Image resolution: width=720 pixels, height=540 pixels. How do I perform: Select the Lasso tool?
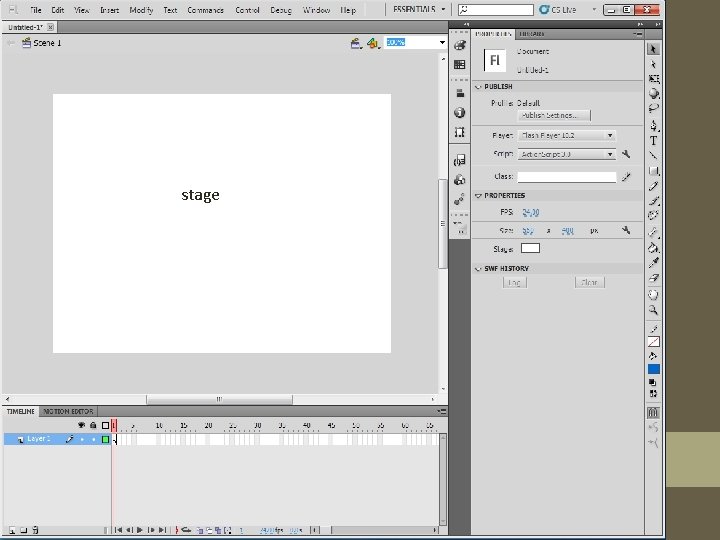[x=653, y=109]
